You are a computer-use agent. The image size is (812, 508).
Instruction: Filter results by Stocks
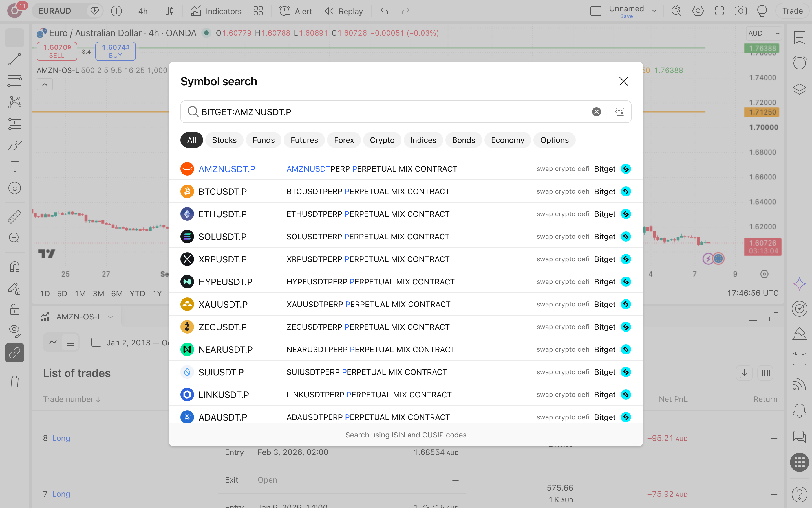click(x=224, y=140)
